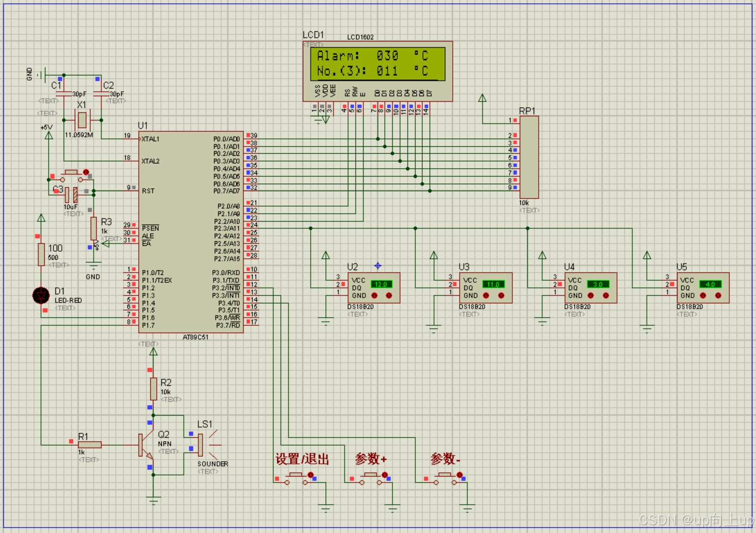Click the SOUNDER label under LS1
Image resolution: width=756 pixels, height=533 pixels.
click(213, 464)
